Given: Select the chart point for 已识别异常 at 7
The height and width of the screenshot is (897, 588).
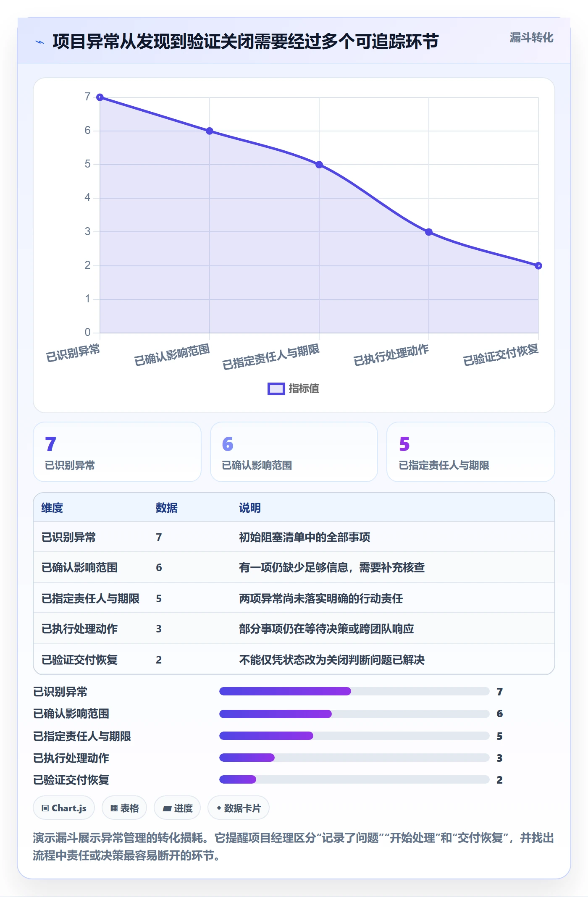Looking at the screenshot, I should pyautogui.click(x=100, y=97).
